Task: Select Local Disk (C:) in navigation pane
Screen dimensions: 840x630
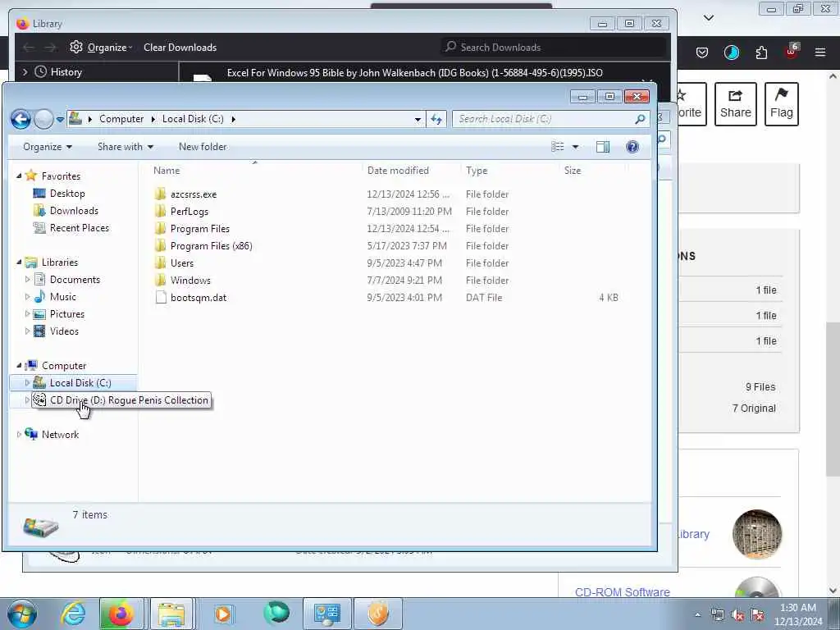Action: [x=80, y=383]
